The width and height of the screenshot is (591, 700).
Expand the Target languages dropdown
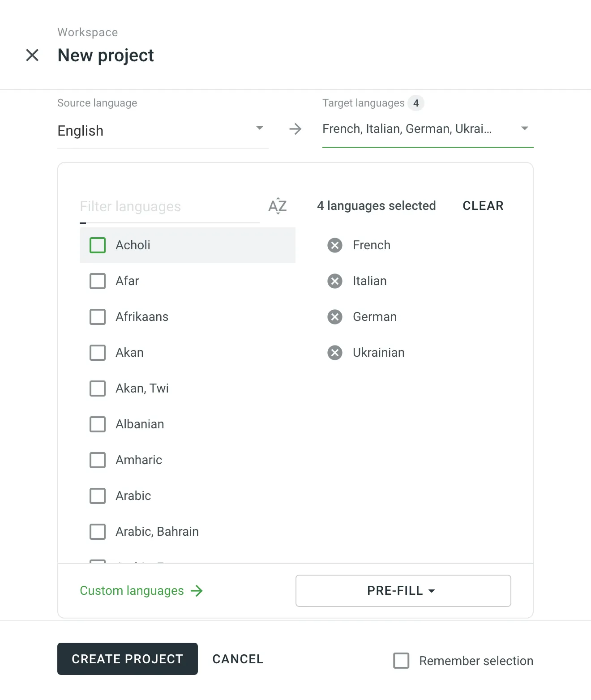tap(524, 128)
